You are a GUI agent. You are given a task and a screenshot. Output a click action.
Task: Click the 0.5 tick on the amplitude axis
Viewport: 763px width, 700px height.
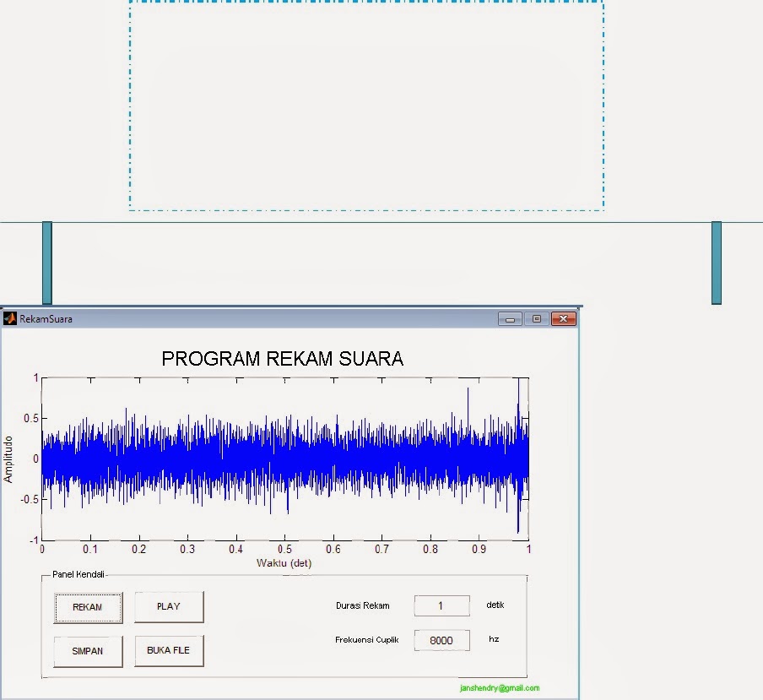pyautogui.click(x=30, y=417)
